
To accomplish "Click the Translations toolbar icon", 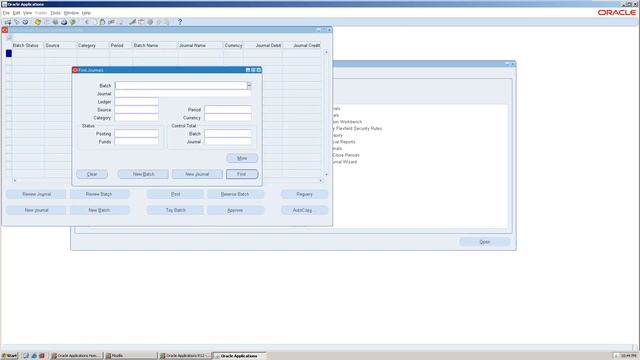I will tap(150, 22).
